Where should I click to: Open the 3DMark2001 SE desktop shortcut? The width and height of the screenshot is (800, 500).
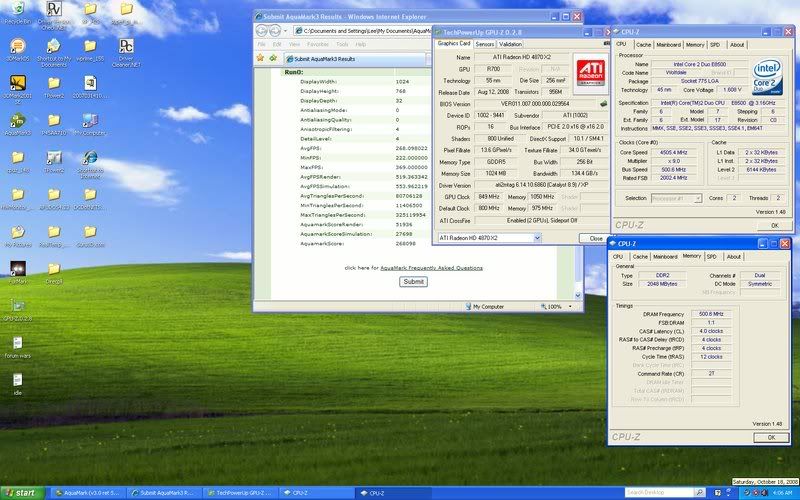point(18,90)
